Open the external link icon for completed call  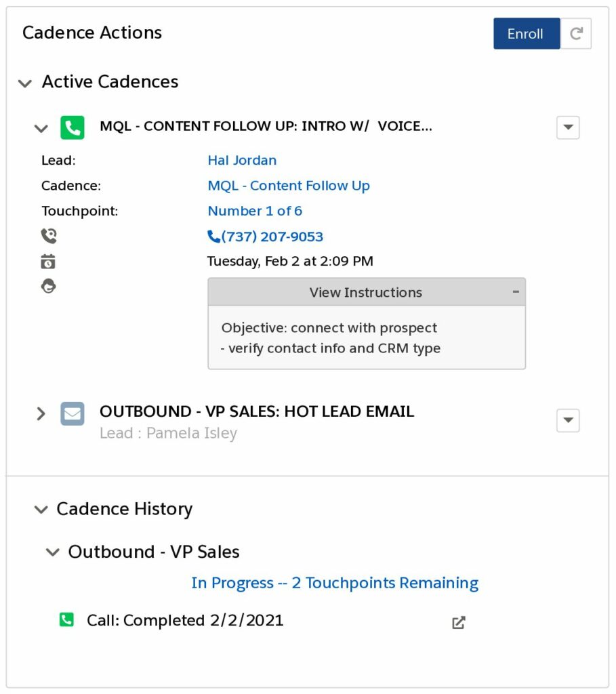[459, 622]
